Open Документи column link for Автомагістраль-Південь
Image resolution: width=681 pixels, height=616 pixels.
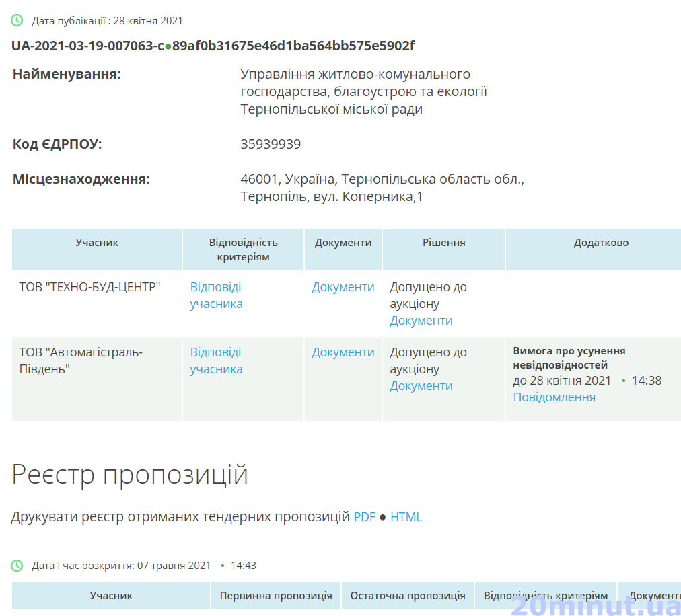343,352
